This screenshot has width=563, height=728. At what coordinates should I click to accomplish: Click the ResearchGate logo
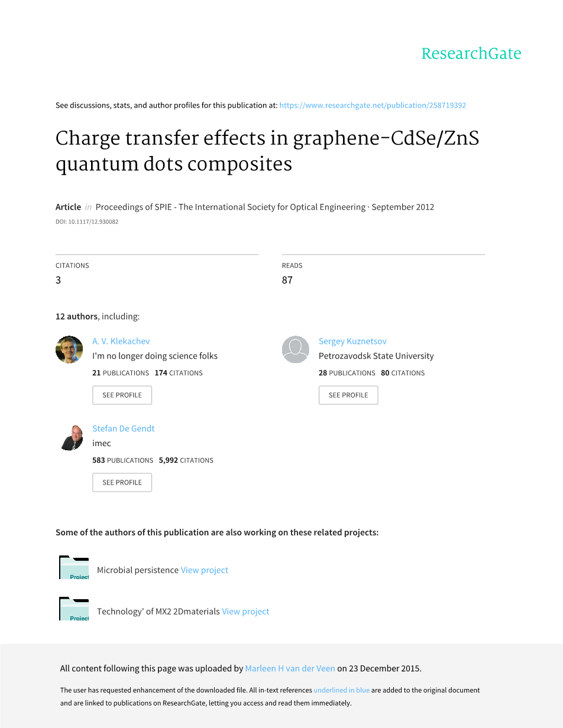(471, 54)
